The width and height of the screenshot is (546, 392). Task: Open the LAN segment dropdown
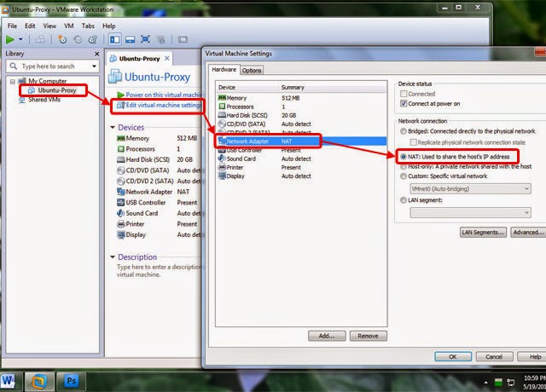coord(470,212)
